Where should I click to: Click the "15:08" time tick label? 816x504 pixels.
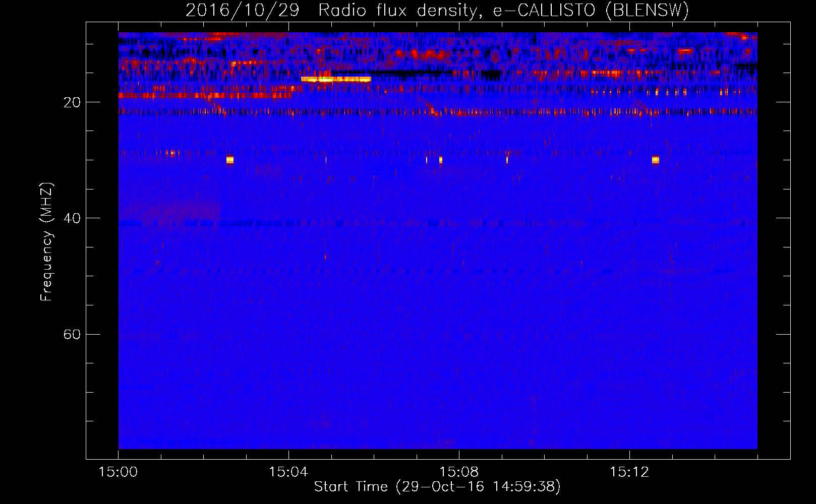[x=459, y=472]
